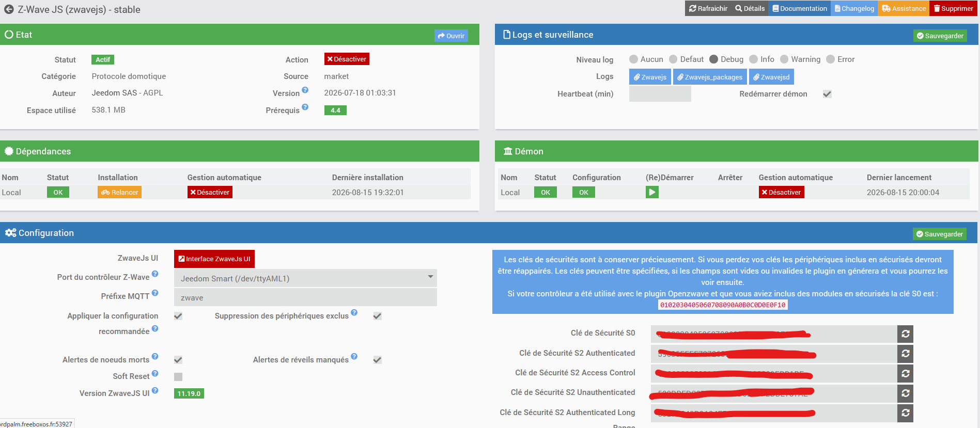The image size is (980, 428).
Task: Click the Clé de Sécurité S0 field
Action: [x=774, y=334]
